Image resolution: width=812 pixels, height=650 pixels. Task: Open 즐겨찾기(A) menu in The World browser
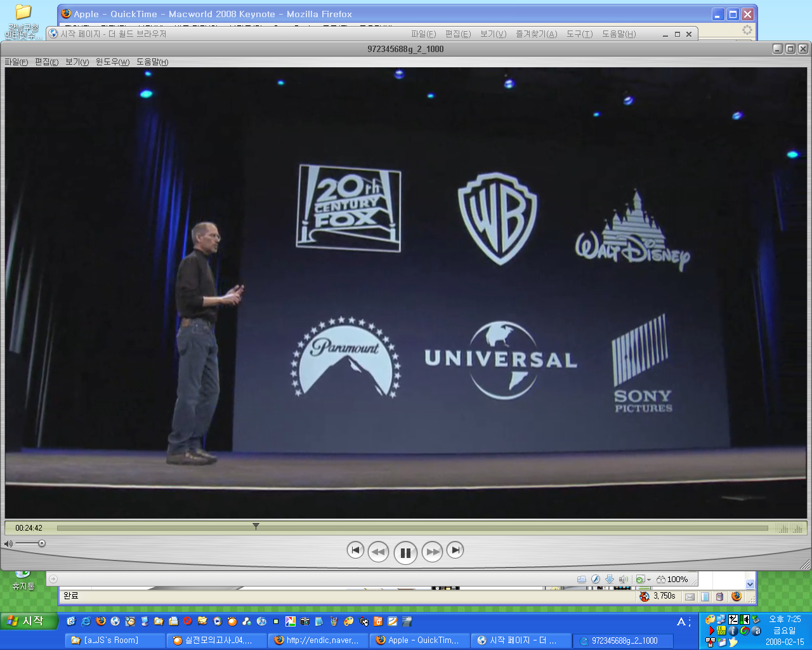click(536, 34)
